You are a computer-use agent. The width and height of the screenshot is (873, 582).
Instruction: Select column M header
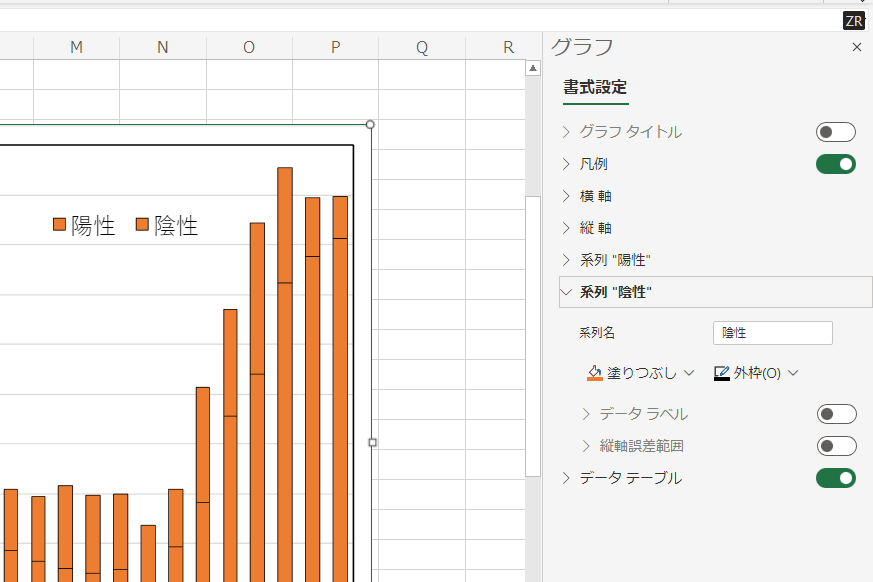coord(76,47)
